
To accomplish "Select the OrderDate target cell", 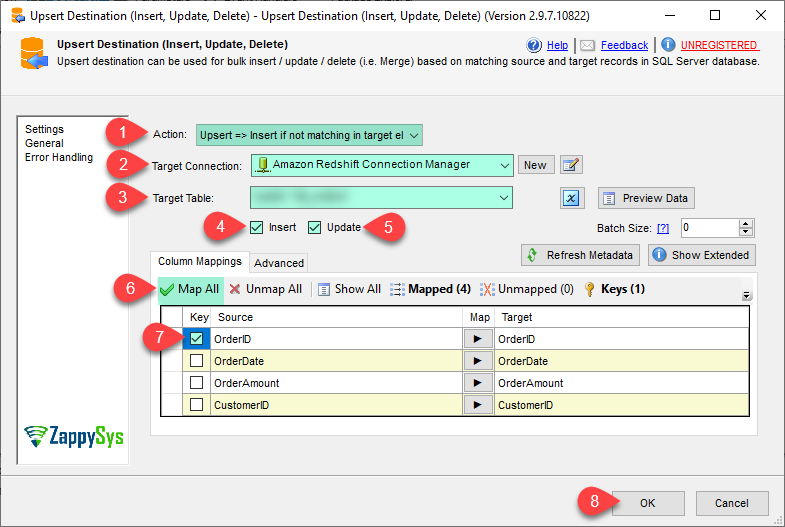I will pyautogui.click(x=621, y=361).
